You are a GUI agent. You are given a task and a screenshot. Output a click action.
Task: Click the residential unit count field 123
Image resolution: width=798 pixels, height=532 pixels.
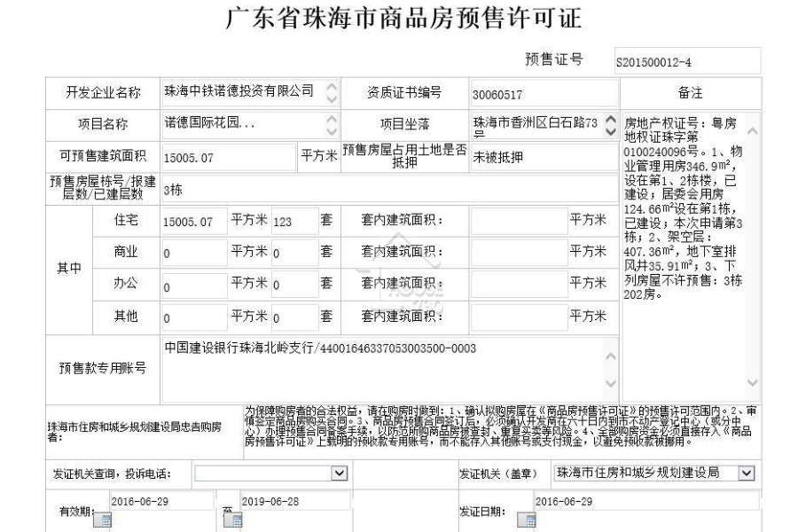coord(294,221)
